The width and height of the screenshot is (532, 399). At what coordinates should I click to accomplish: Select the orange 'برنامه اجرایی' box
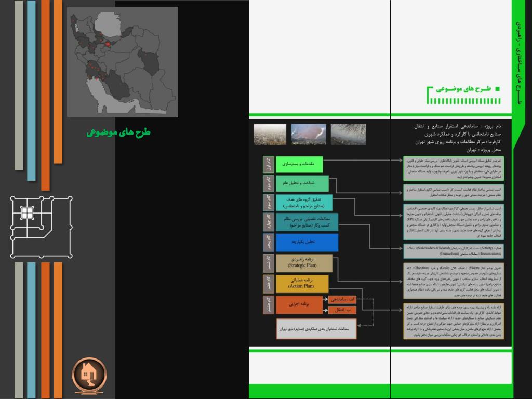pos(299,304)
